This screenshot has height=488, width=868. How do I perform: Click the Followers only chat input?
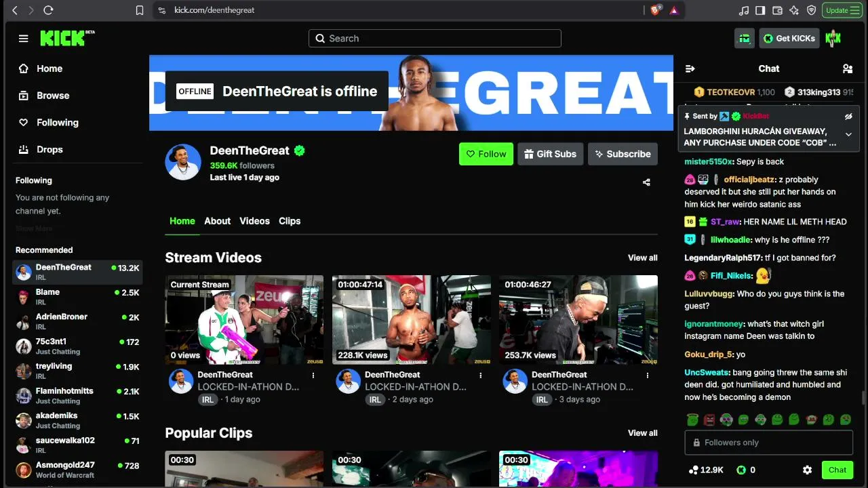[769, 443]
